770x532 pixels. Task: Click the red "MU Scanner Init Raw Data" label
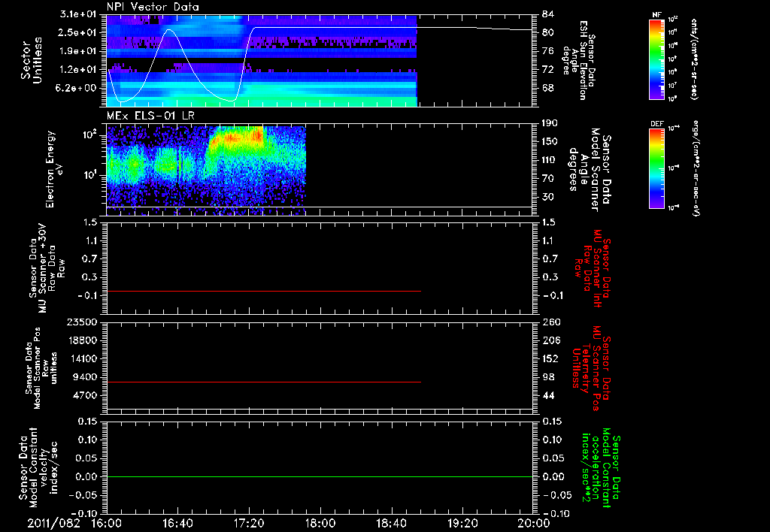pyautogui.click(x=591, y=268)
